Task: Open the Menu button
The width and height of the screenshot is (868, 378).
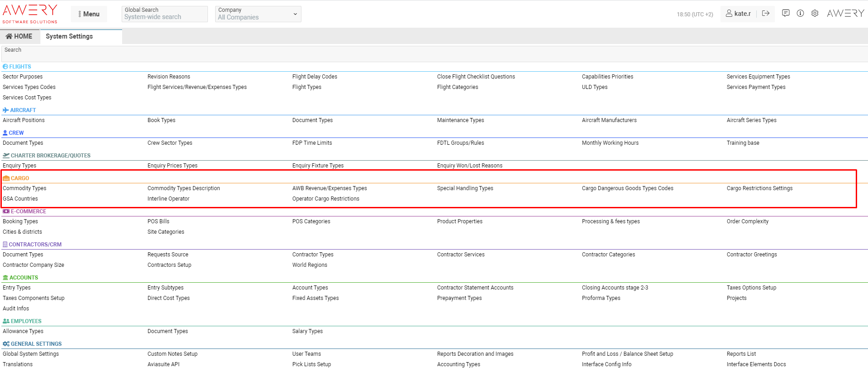Action: click(89, 14)
